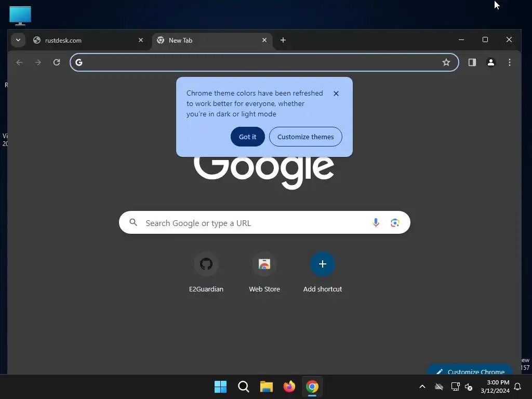Click the Search Google or type a URL box

tap(264, 222)
